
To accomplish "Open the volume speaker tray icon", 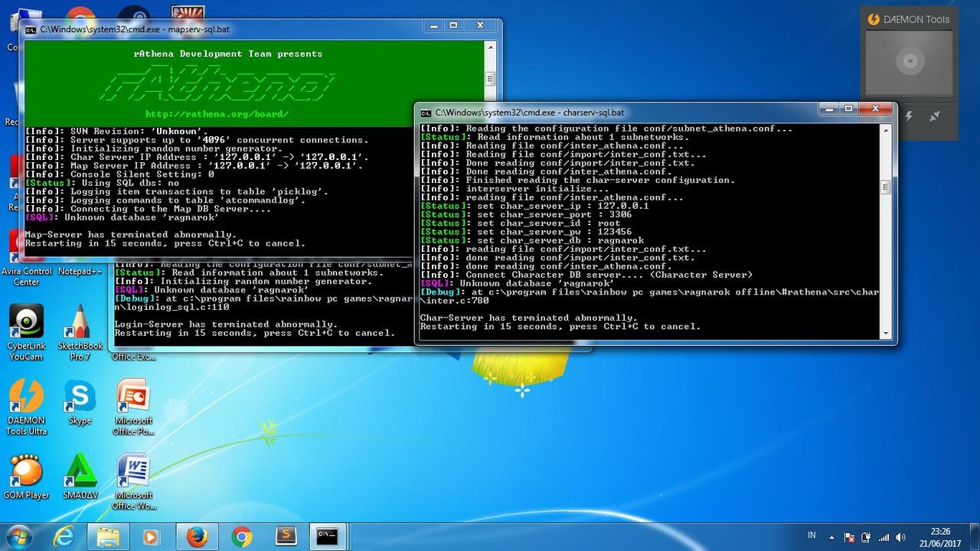I will click(x=900, y=537).
